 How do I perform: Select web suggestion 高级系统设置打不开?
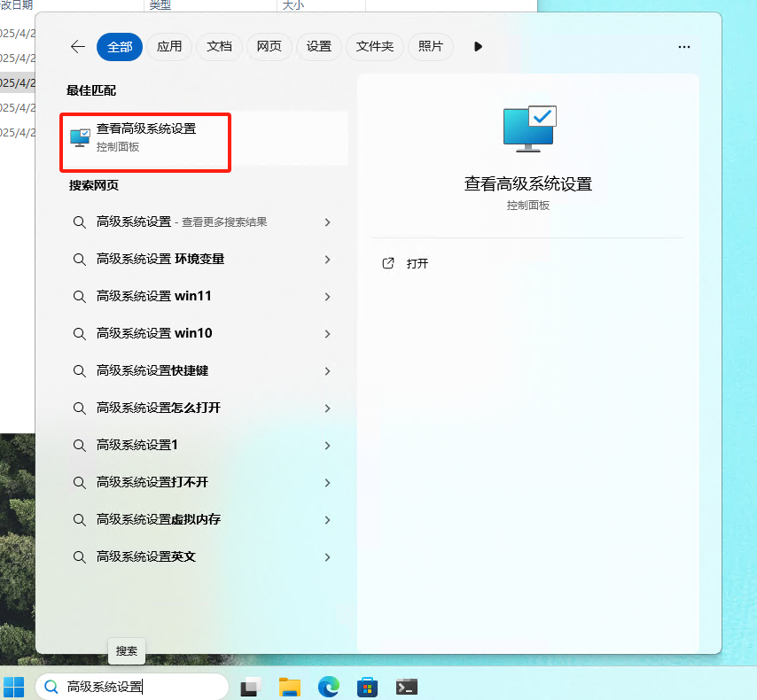tap(203, 482)
